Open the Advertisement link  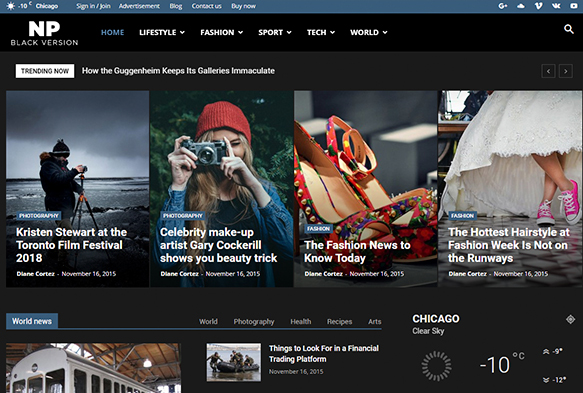(139, 6)
